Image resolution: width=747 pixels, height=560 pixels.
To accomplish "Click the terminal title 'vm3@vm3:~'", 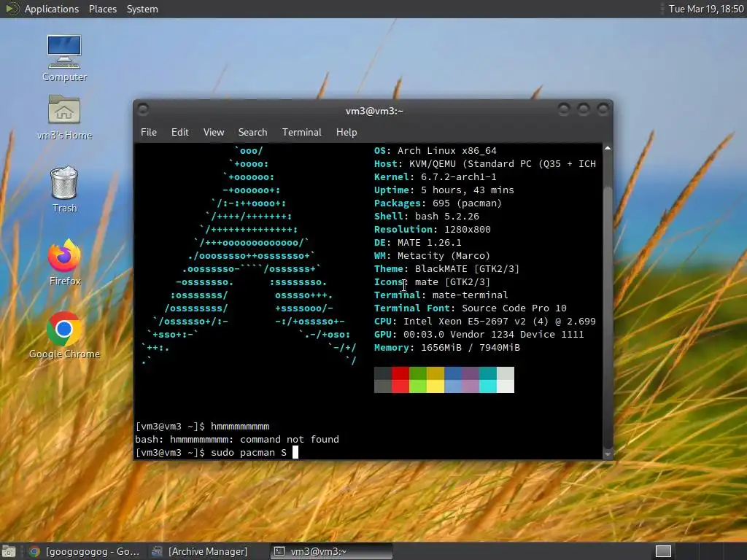I will point(374,111).
